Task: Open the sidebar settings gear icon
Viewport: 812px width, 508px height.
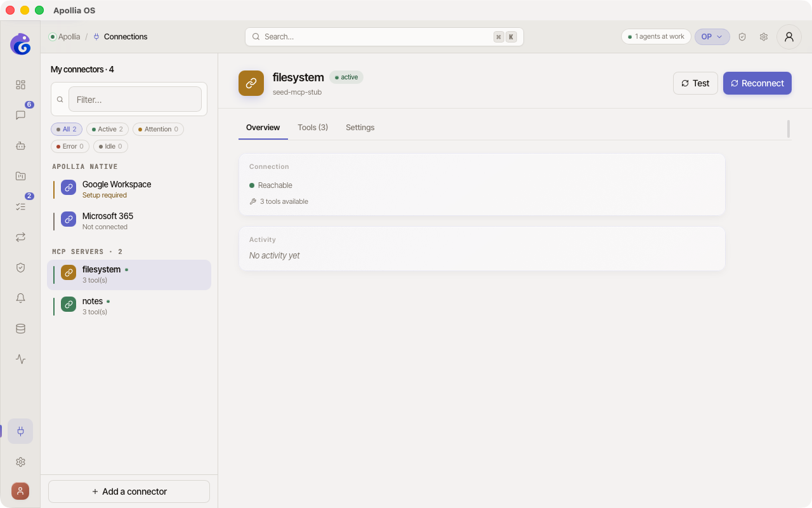Action: pos(20,462)
